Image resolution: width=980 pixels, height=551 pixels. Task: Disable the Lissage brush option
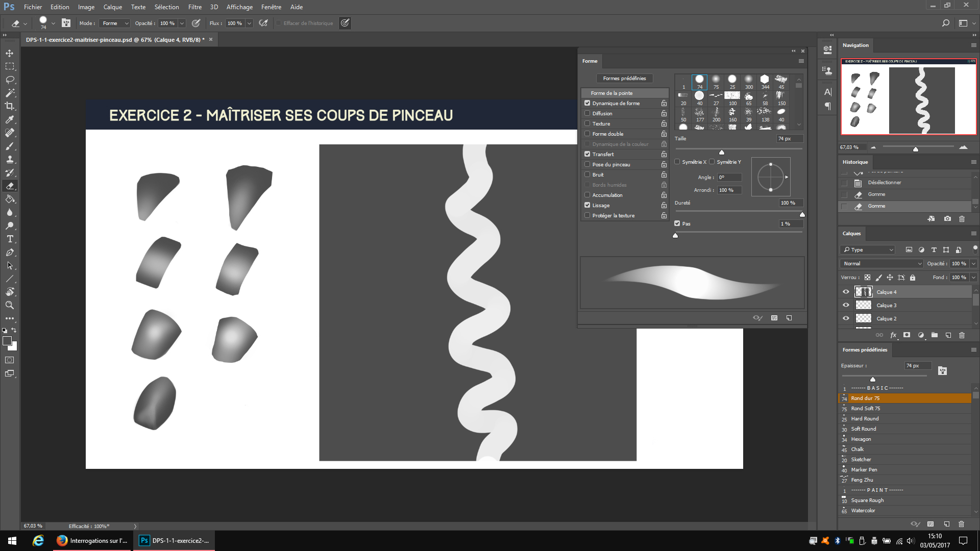pos(587,205)
